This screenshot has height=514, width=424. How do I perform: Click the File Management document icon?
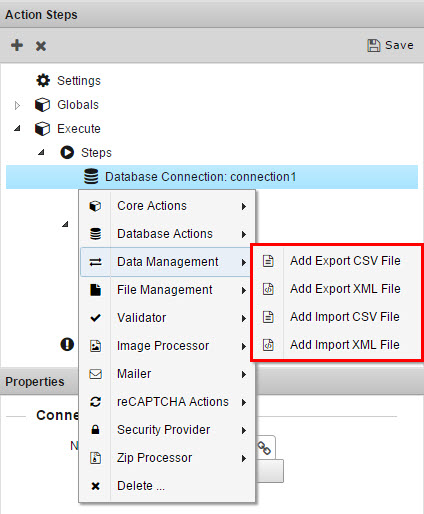[96, 290]
